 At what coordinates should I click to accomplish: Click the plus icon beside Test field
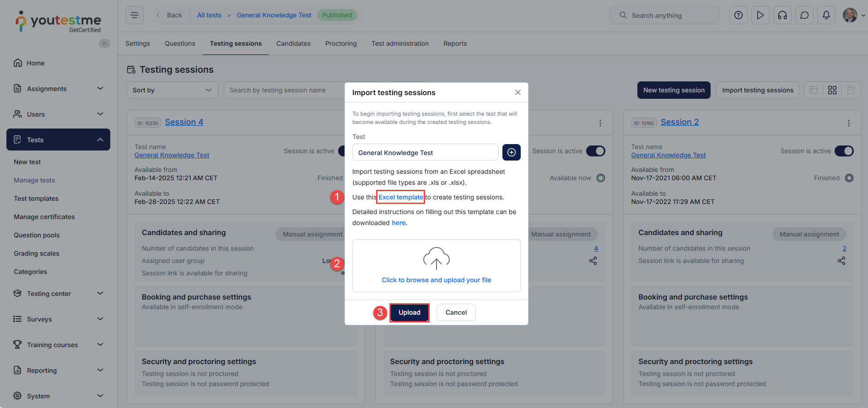click(511, 152)
